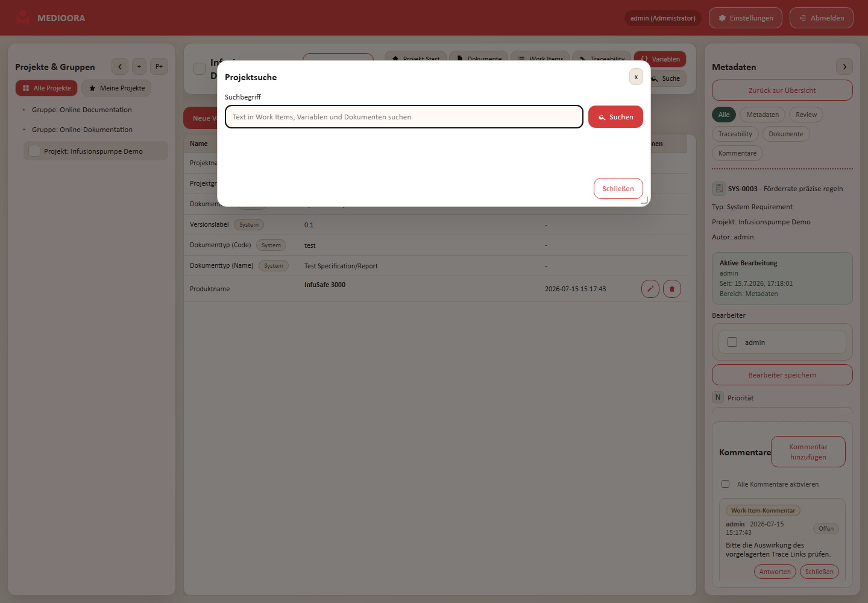Enable Alle Kommentare aktivieren
This screenshot has width=868, height=603.
(726, 484)
